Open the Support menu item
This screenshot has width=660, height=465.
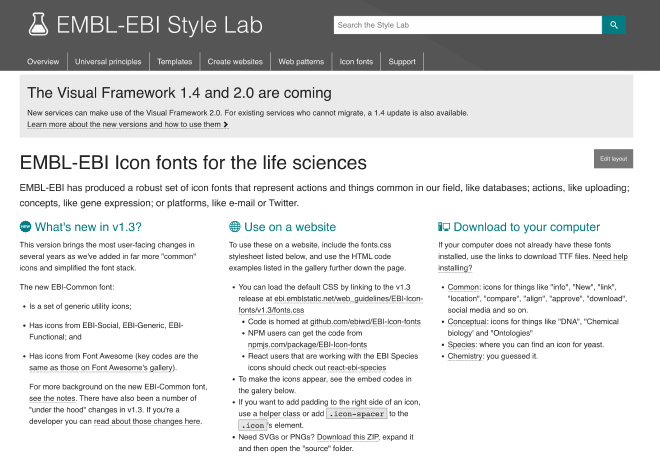click(x=402, y=61)
